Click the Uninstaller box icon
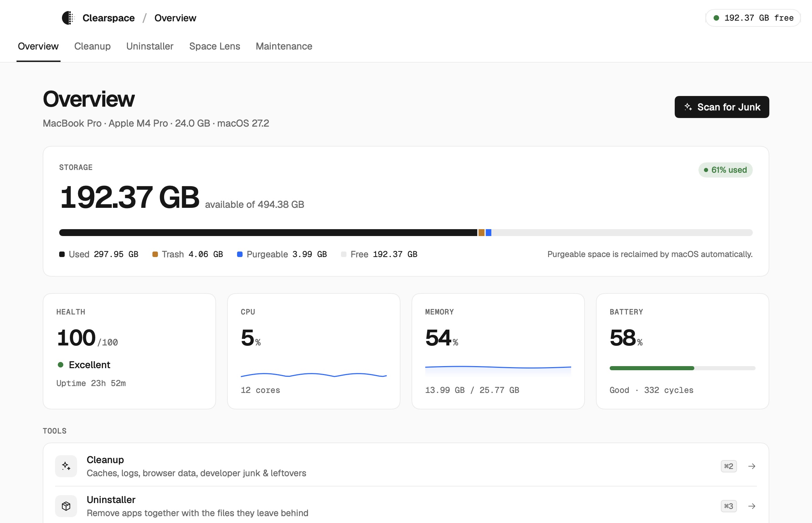 coord(66,506)
